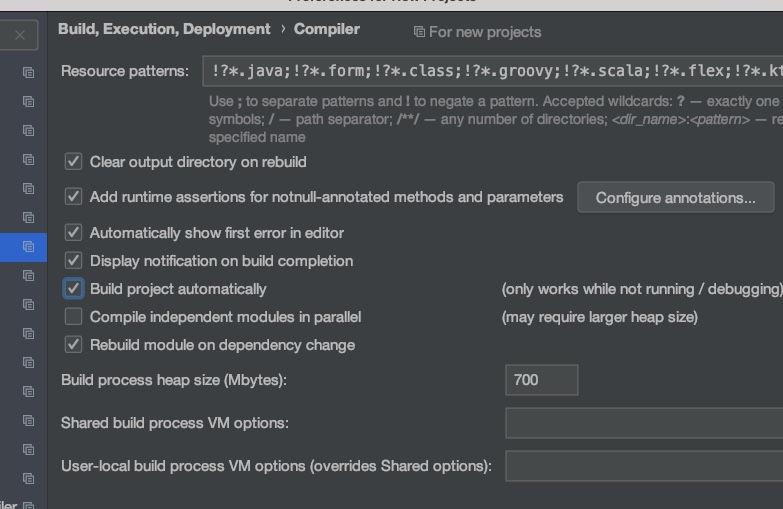The height and width of the screenshot is (509, 783).
Task: Toggle Automatically show first error in editor
Action: click(73, 233)
